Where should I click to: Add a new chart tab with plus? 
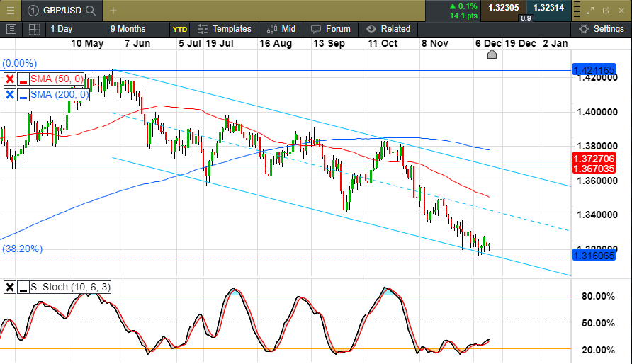coord(113,11)
